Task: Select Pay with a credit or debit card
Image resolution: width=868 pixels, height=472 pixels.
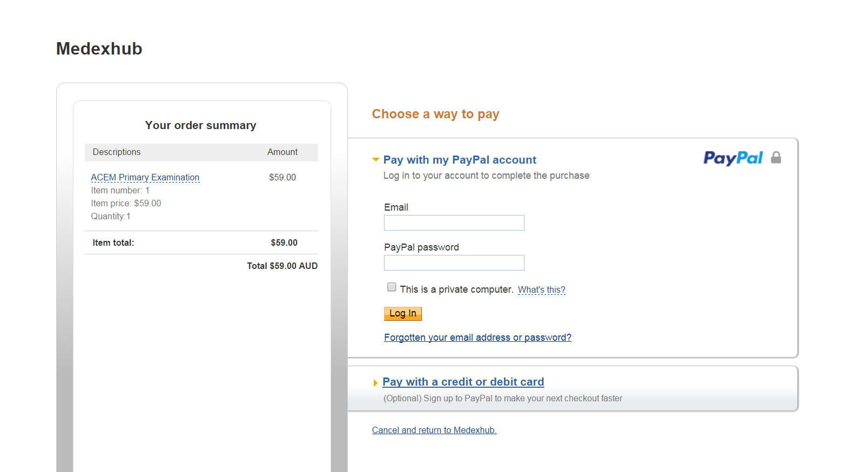Action: 463,382
